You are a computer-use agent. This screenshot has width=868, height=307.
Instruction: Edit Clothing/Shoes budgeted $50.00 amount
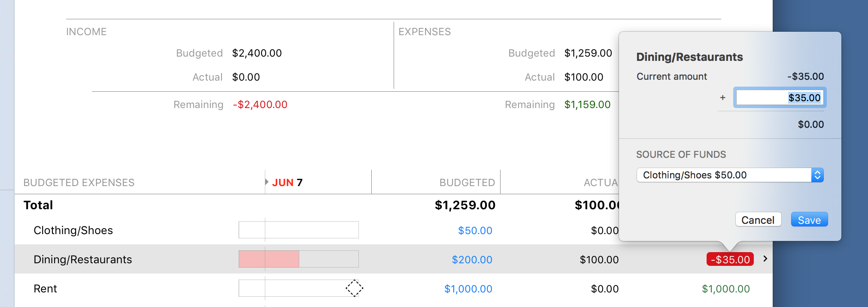pos(475,231)
